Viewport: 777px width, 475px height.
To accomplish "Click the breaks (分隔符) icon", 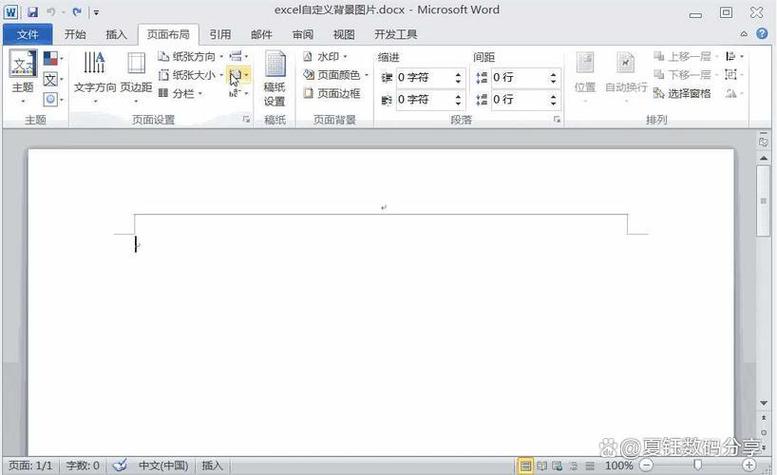I will click(238, 56).
